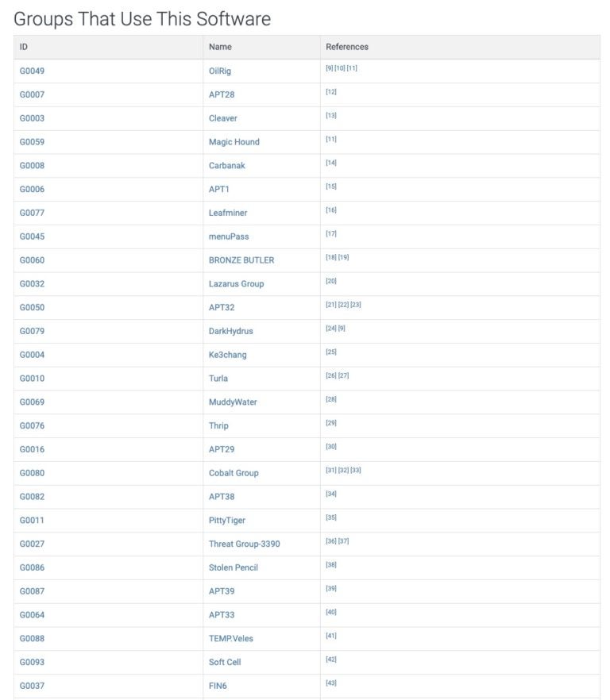Click reference [15] next to APT1
Viewport: 610px width, 700px height.
pos(331,187)
